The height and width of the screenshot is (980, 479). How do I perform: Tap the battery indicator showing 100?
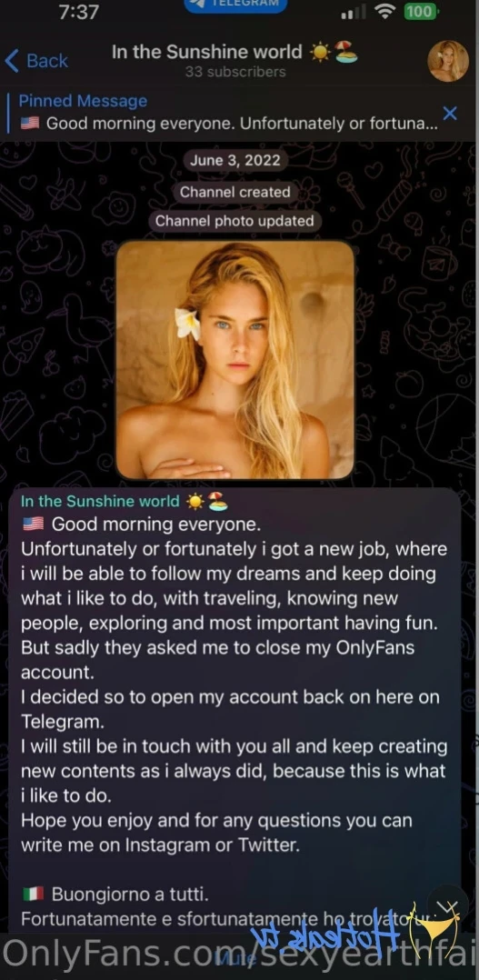pos(421,11)
